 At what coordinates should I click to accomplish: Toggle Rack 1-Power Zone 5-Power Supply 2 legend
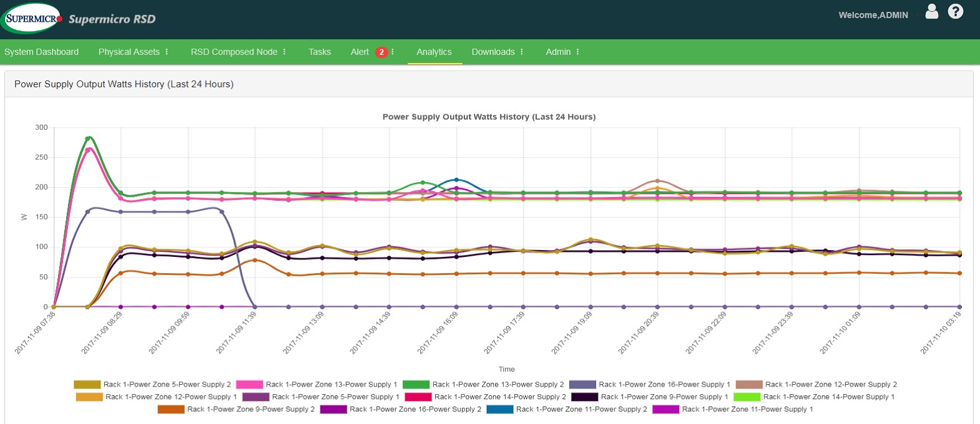[x=166, y=385]
